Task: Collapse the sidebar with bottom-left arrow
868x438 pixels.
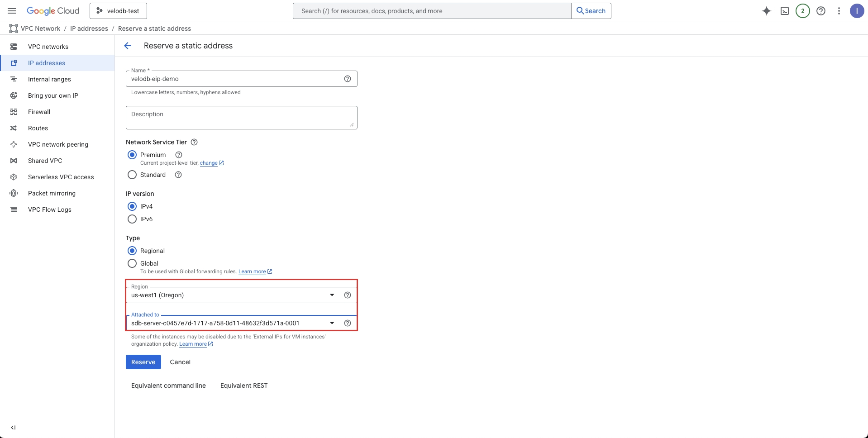Action: point(13,427)
